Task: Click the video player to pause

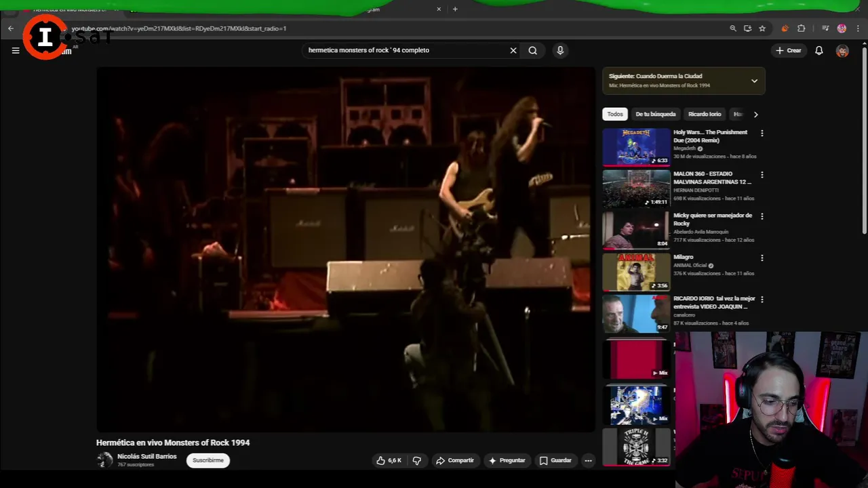Action: [x=346, y=249]
